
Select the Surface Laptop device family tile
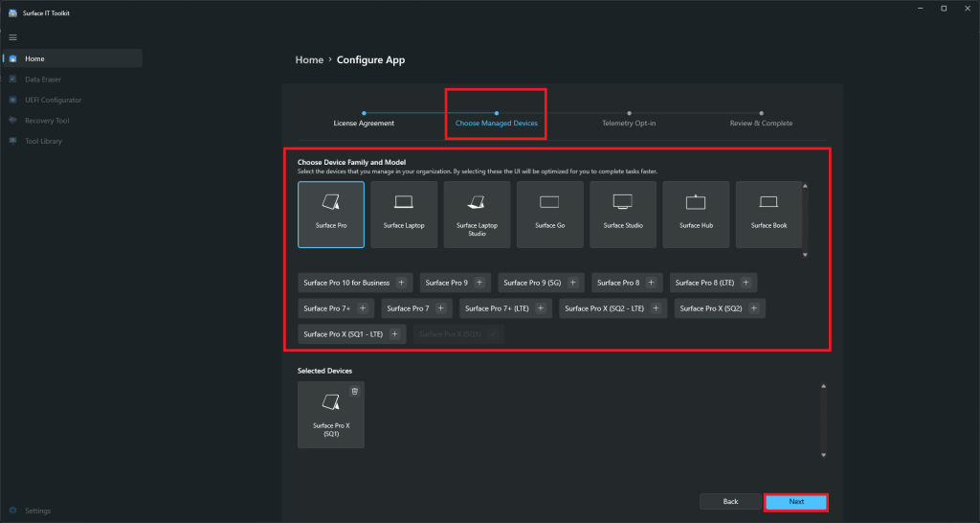(404, 215)
